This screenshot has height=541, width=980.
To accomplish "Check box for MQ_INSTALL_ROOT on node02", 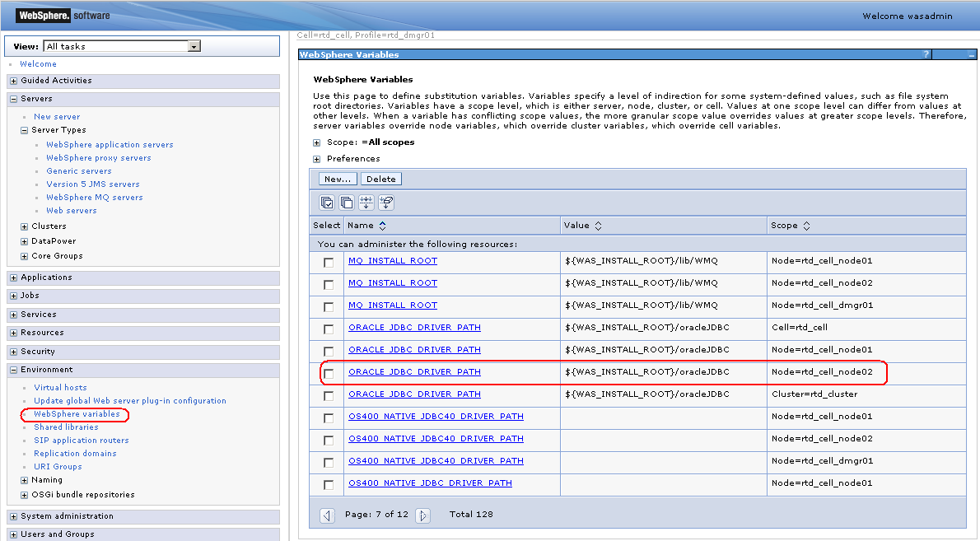I will point(329,285).
